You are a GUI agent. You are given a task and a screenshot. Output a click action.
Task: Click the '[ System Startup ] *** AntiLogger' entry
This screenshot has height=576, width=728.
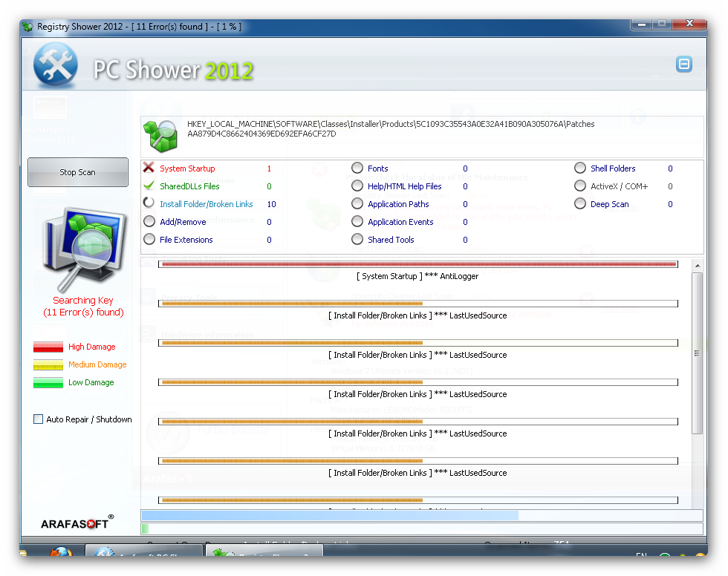(x=417, y=276)
